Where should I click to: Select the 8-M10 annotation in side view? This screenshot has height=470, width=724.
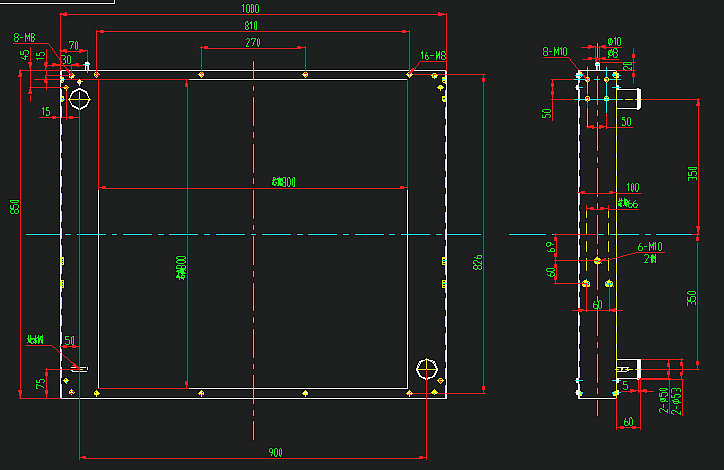click(554, 50)
